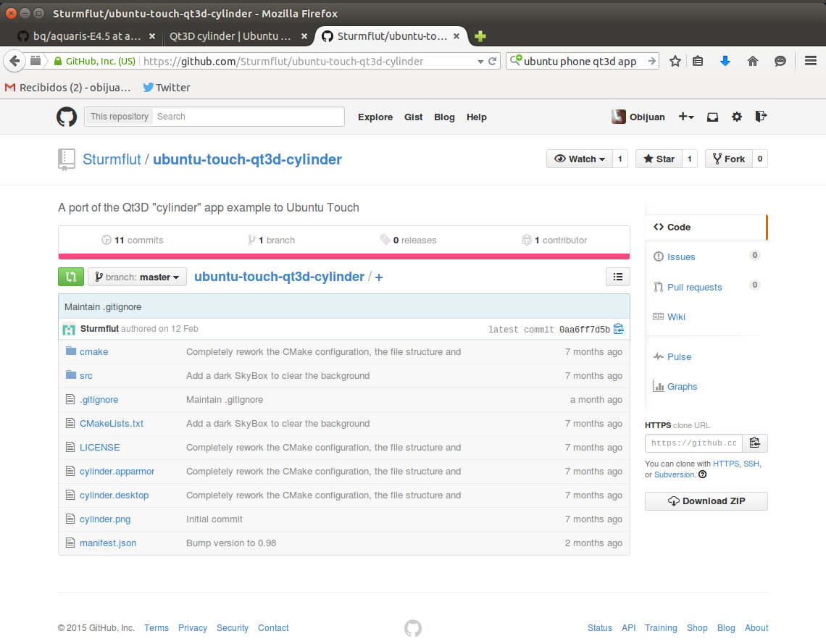This screenshot has height=644, width=826.
Task: Click the sign out icon in header
Action: click(760, 117)
